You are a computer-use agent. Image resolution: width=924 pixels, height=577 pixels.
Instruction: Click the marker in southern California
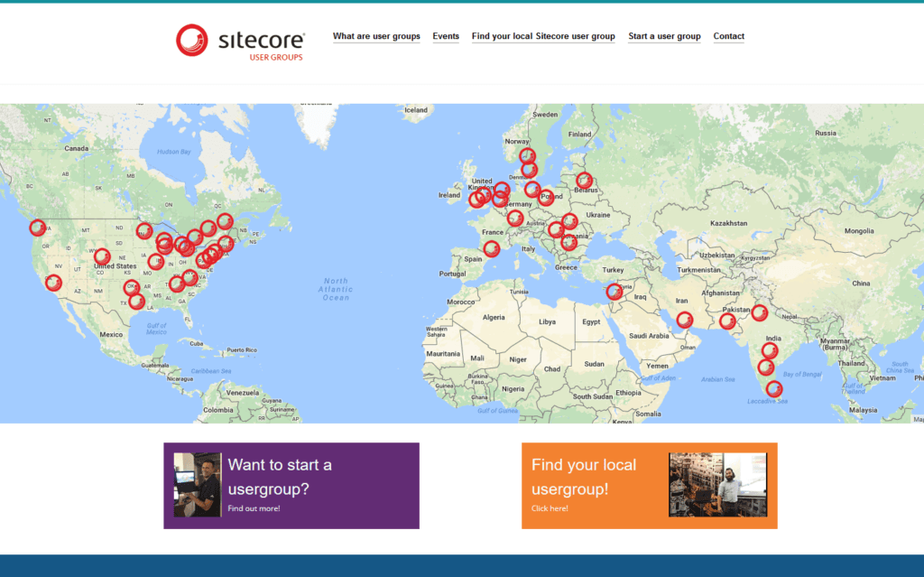tap(52, 283)
